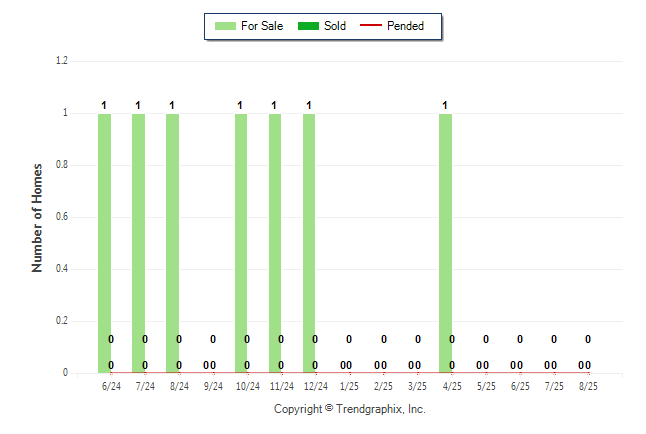Select the Pended legend label
The image size is (646, 434).
pyautogui.click(x=405, y=26)
